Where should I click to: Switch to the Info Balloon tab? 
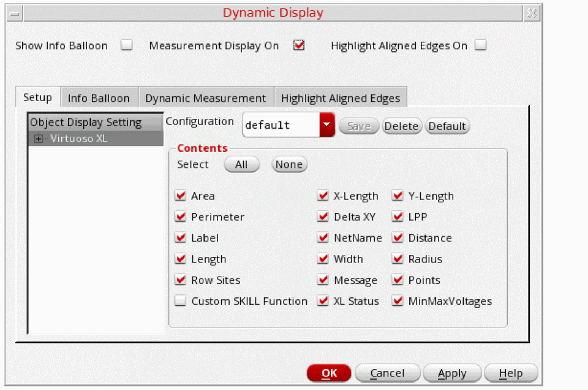(99, 98)
